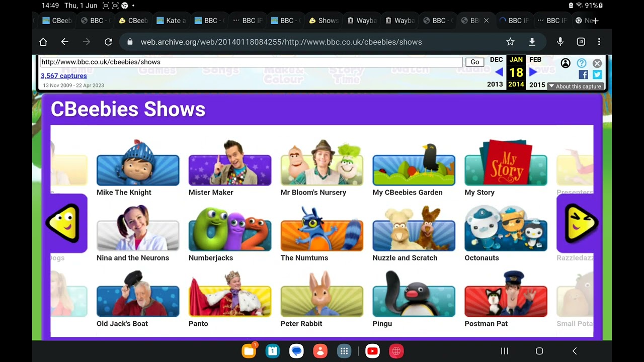Open the contacts app in taskbar
This screenshot has height=362, width=644.
(x=320, y=351)
